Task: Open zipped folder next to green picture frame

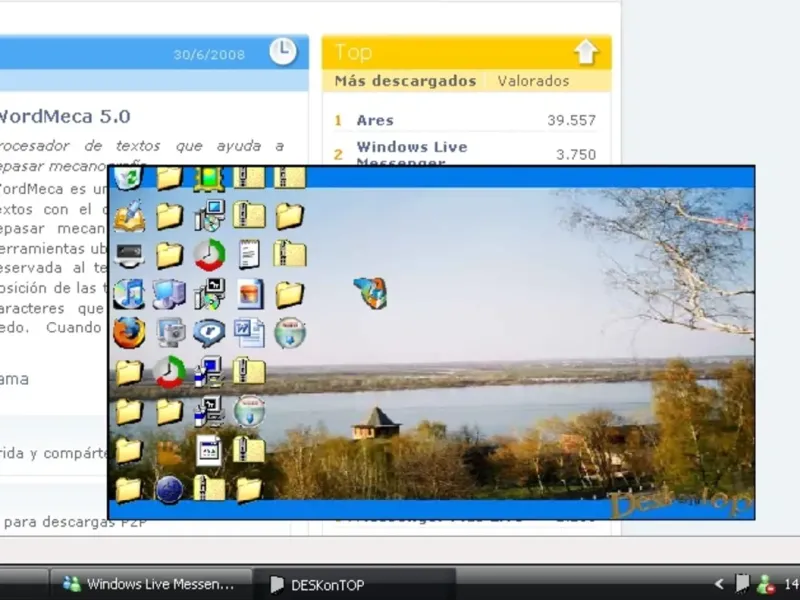Action: click(x=249, y=178)
